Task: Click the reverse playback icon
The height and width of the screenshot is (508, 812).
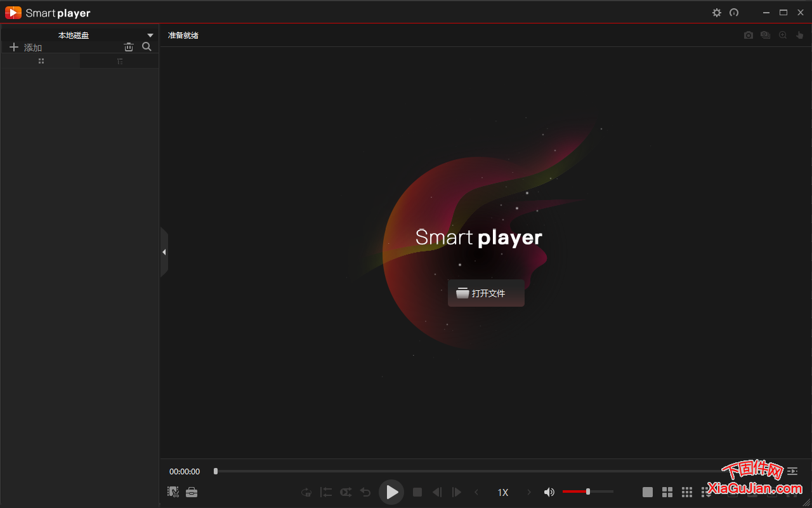Action: pyautogui.click(x=365, y=492)
